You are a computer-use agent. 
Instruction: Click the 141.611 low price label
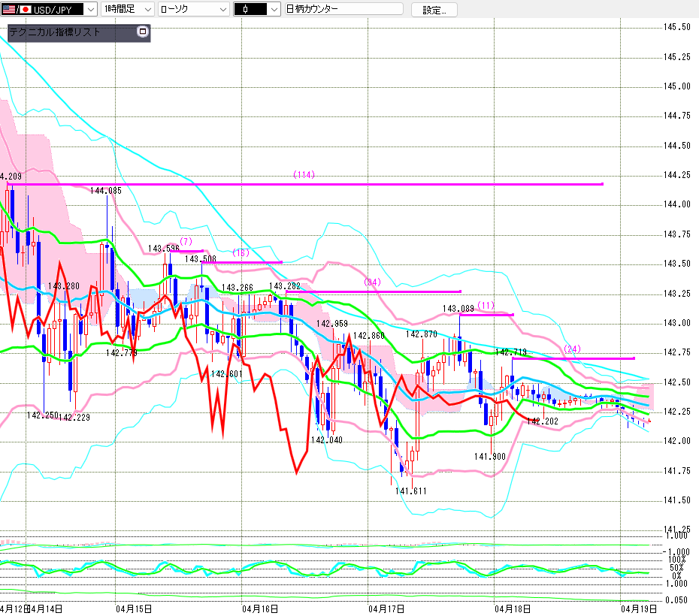click(411, 491)
